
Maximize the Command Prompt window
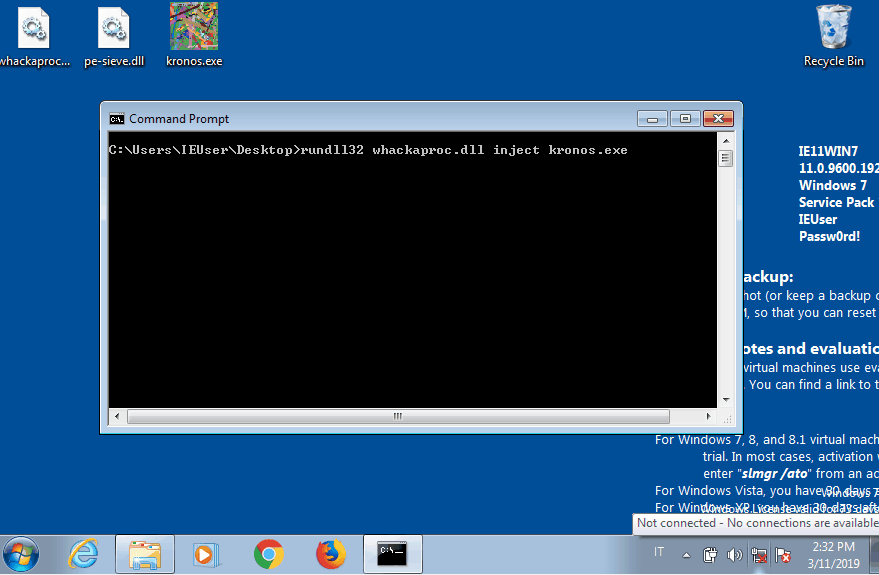[x=685, y=119]
